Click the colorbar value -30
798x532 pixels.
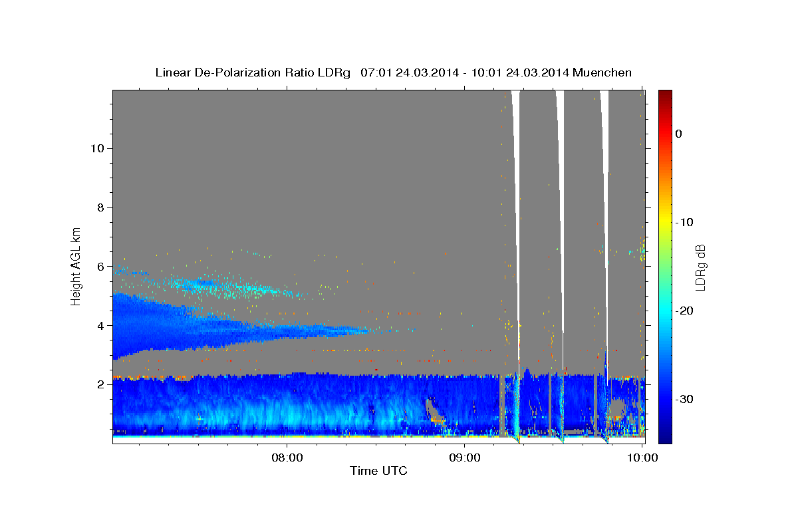pyautogui.click(x=684, y=399)
